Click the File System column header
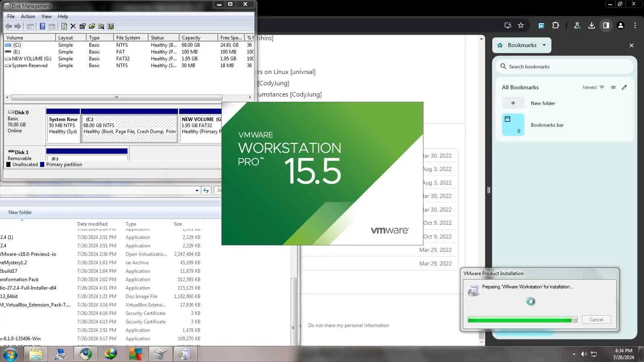644x362 pixels. (x=131, y=37)
